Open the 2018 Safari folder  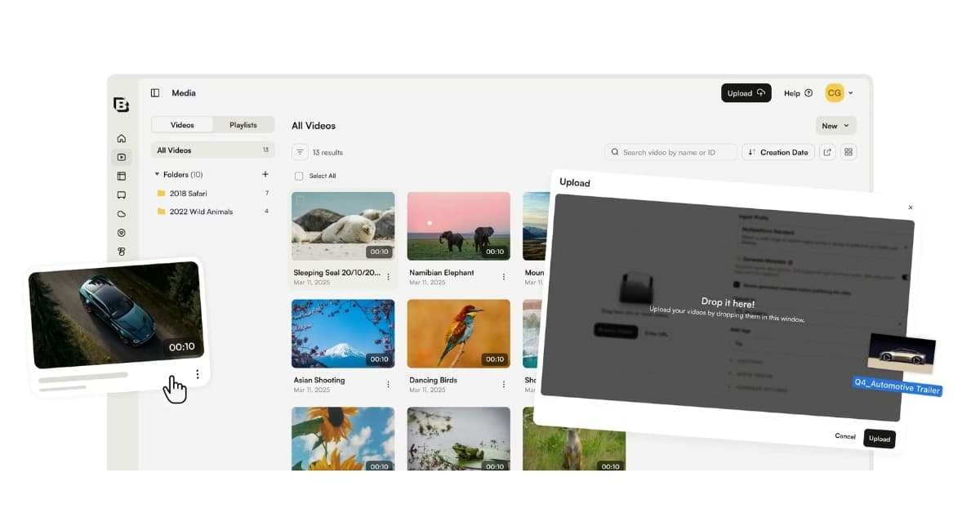coord(212,194)
